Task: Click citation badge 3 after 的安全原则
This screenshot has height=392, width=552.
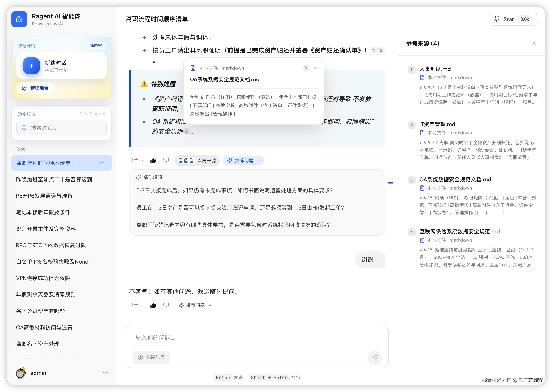Action: point(186,131)
